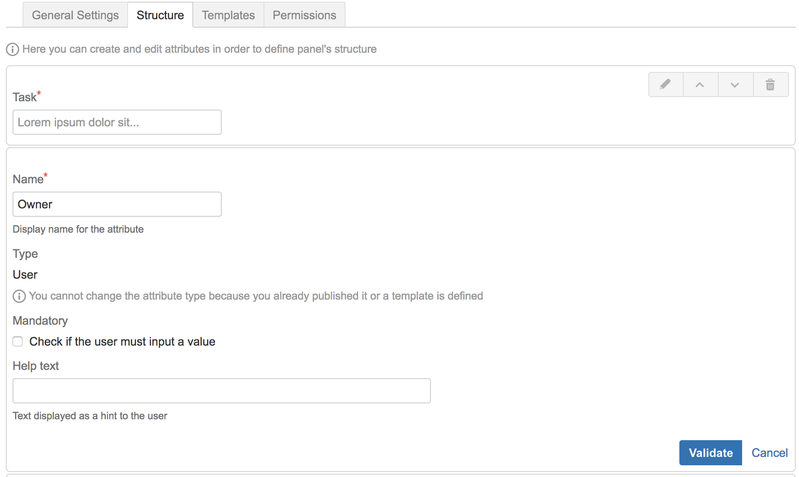799x477 pixels.
Task: Select the Structure tab
Action: point(160,15)
